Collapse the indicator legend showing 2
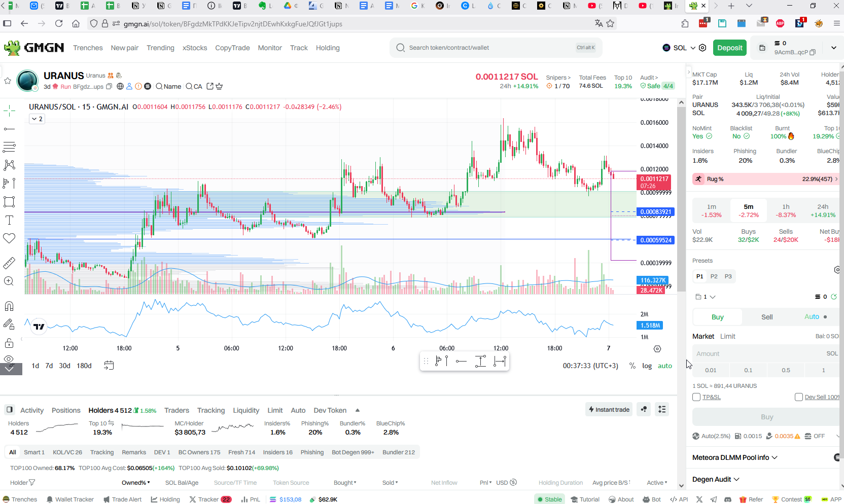This screenshot has width=844, height=504. click(x=38, y=119)
